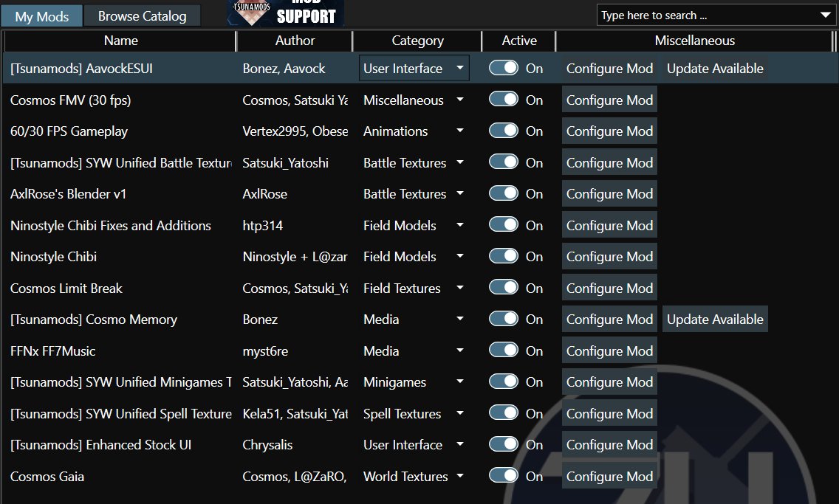The height and width of the screenshot is (504, 839).
Task: Open Animations category dropdown for 60/30 FPS
Action: [x=414, y=131]
